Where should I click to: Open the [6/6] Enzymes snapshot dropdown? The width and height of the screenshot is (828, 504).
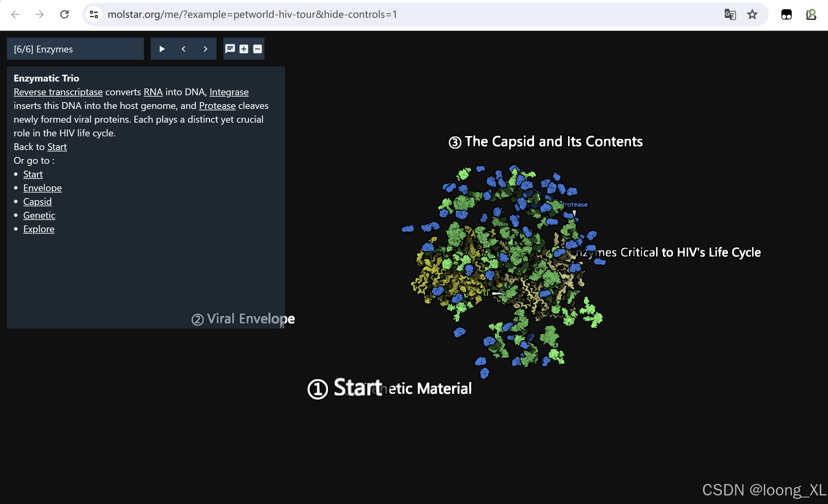point(75,49)
